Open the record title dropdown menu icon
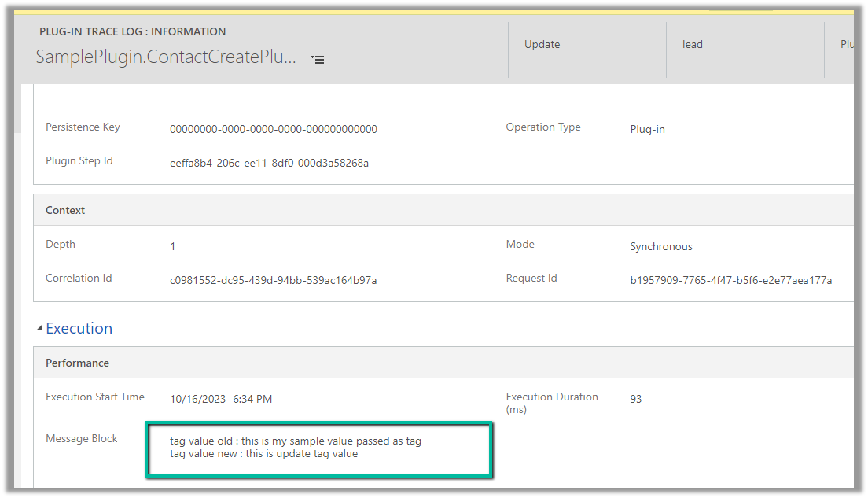This screenshot has height=498, width=868. pos(318,59)
